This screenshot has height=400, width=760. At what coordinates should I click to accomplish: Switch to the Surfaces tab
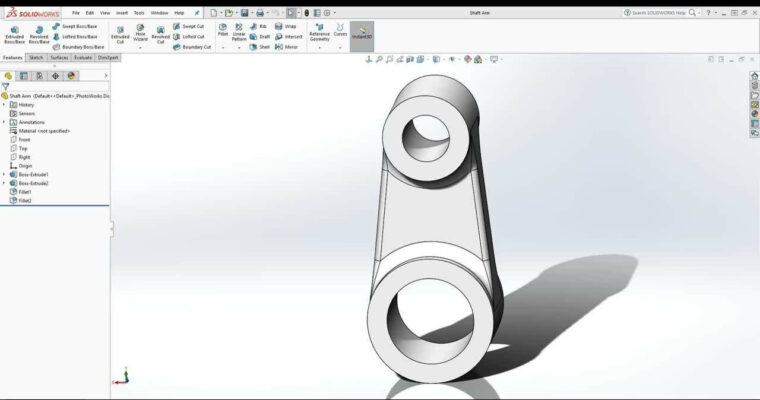click(x=59, y=58)
